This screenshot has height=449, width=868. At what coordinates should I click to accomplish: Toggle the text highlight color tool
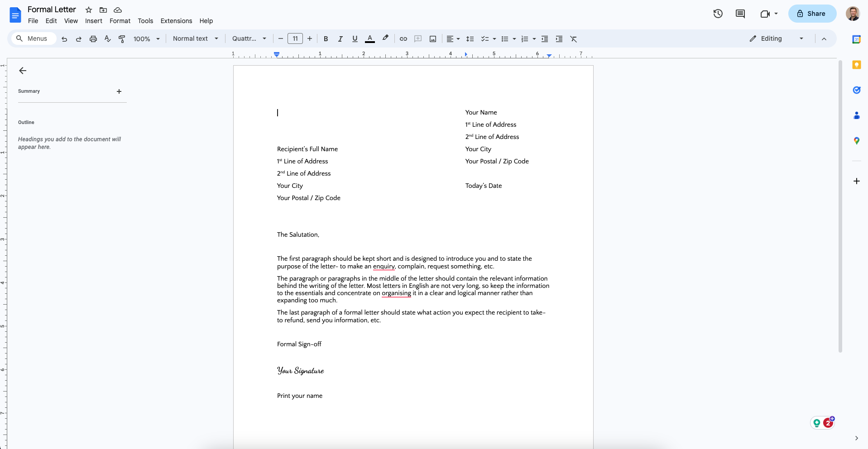(385, 39)
